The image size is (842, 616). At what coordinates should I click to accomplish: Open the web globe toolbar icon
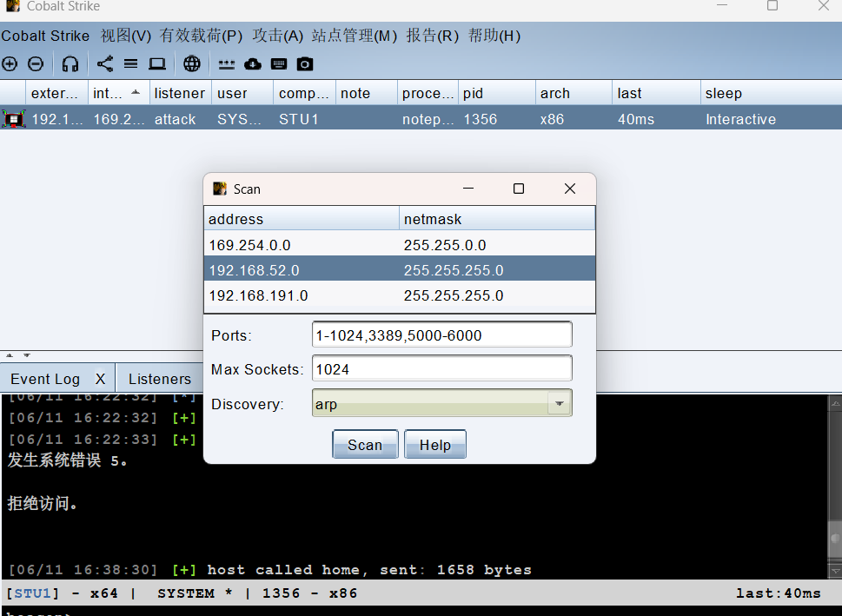192,64
